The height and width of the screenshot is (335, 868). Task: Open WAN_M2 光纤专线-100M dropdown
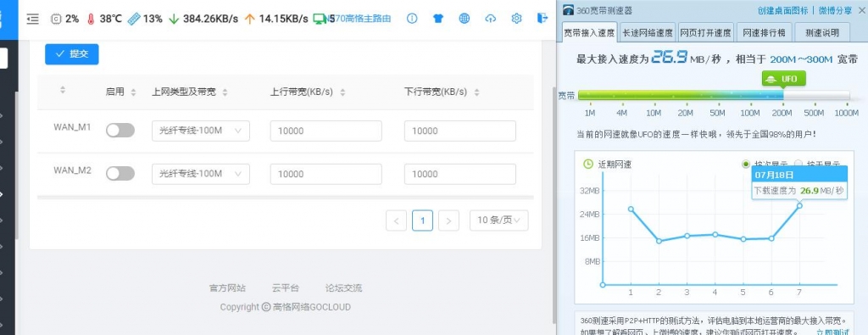200,174
